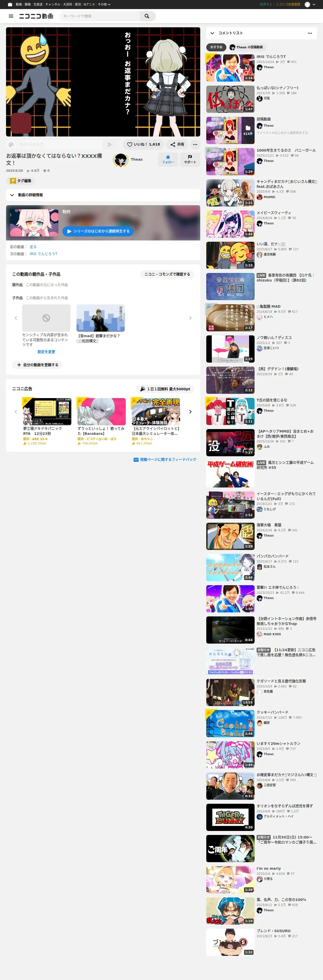Expand 動画の詳細情報 section

(x=103, y=195)
